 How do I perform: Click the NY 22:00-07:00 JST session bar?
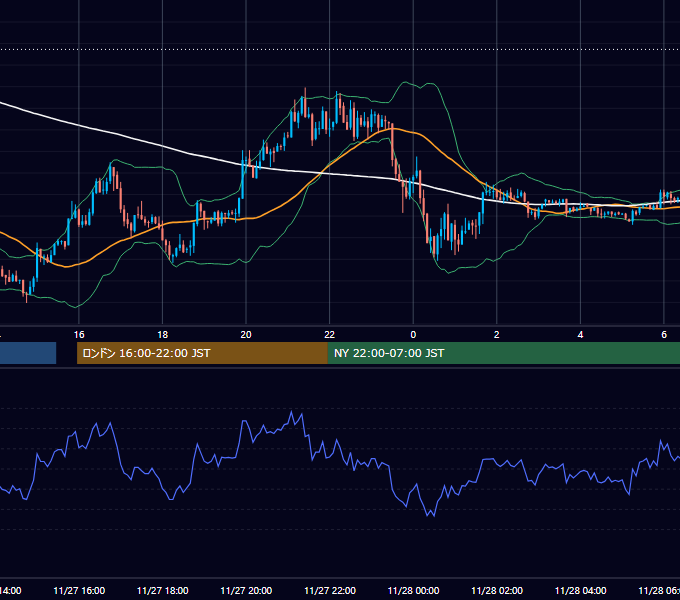click(504, 353)
